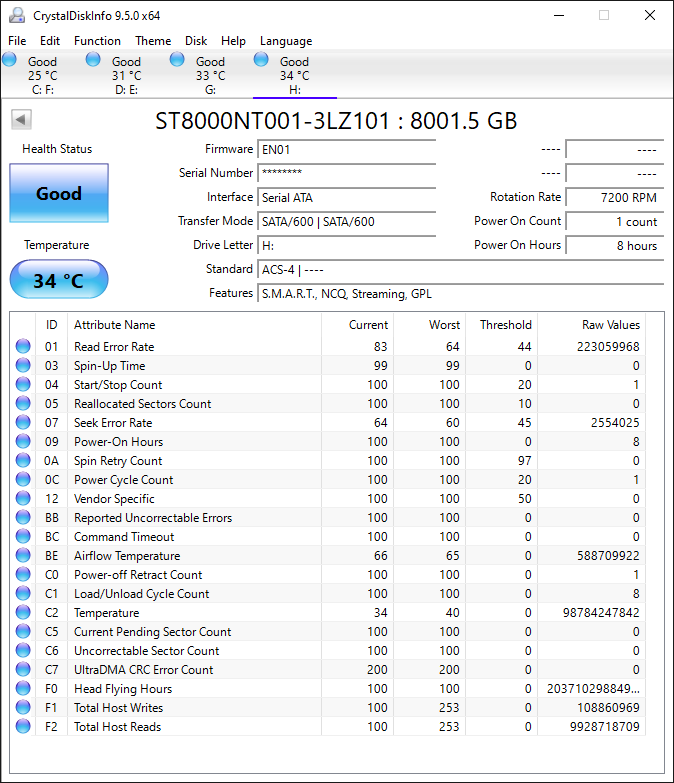Image resolution: width=674 pixels, height=783 pixels.
Task: Click status orb for Reallocated Sectors Count
Action: click(x=23, y=403)
